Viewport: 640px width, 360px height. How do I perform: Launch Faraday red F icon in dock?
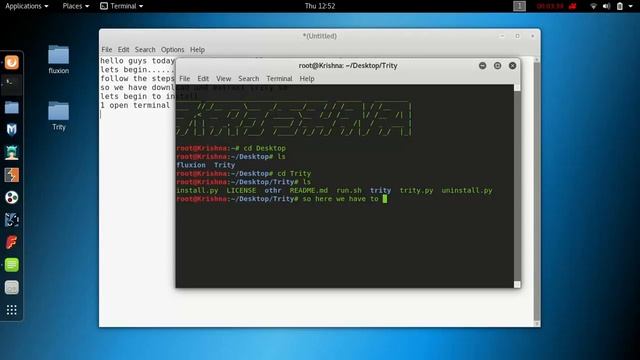[11, 242]
